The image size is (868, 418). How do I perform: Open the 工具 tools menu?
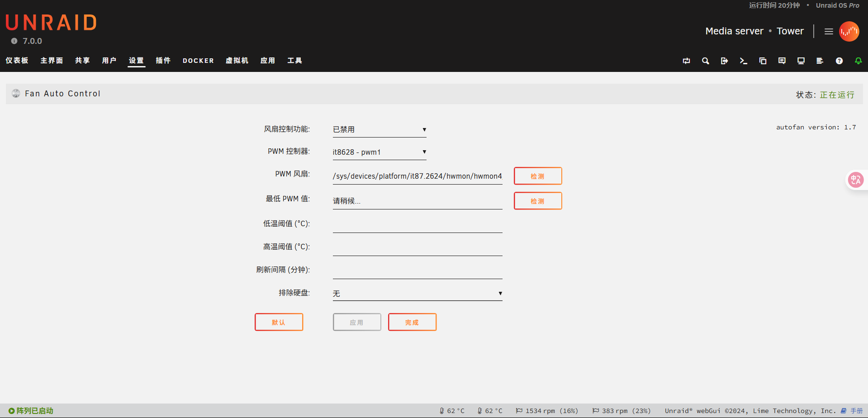[x=295, y=61]
